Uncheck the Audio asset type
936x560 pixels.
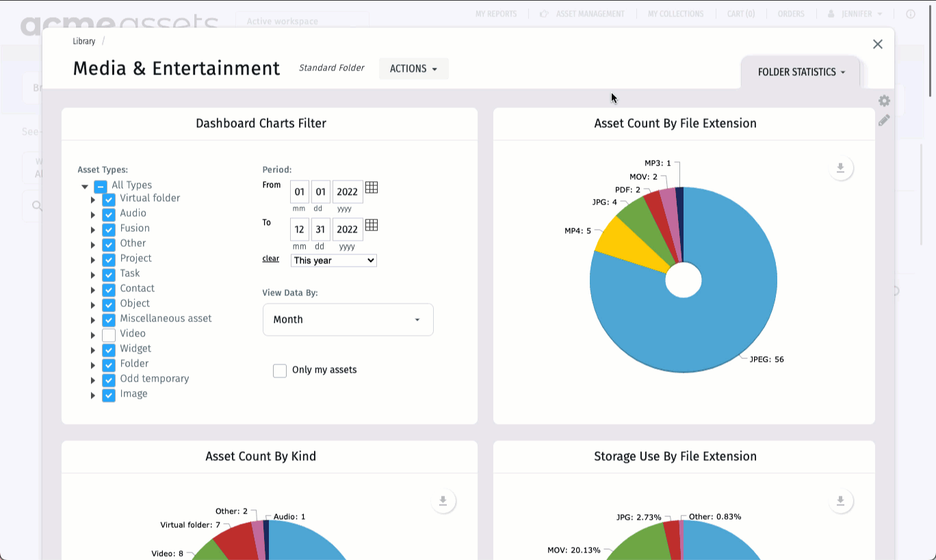(x=109, y=215)
